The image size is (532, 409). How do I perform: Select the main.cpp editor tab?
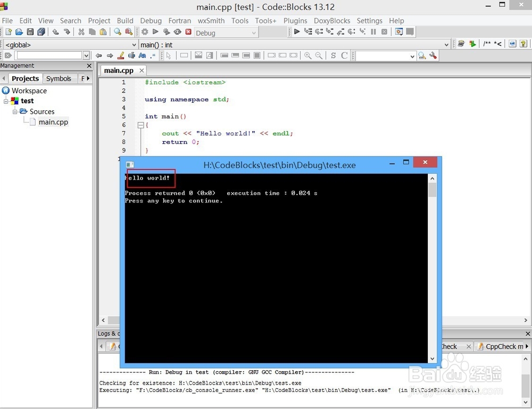tap(119, 70)
